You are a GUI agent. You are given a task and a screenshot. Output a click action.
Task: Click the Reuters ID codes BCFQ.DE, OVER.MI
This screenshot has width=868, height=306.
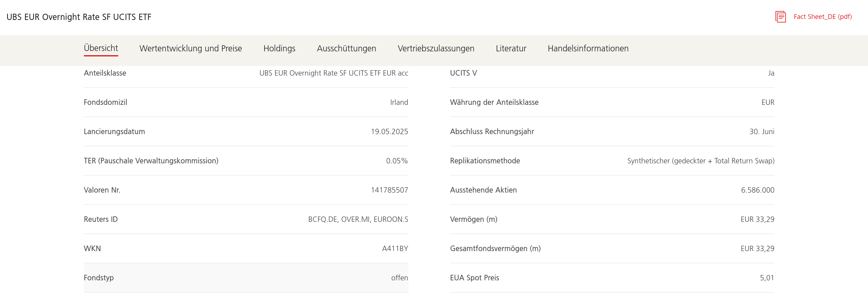(358, 219)
